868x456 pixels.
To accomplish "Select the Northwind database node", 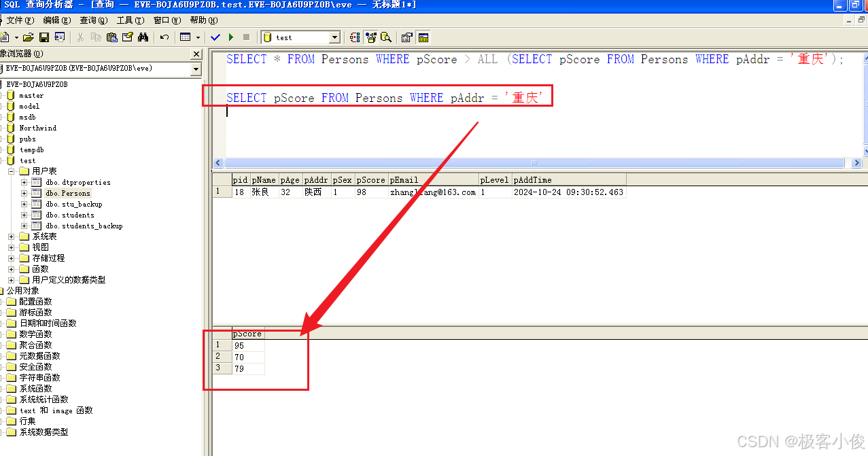I will click(37, 128).
